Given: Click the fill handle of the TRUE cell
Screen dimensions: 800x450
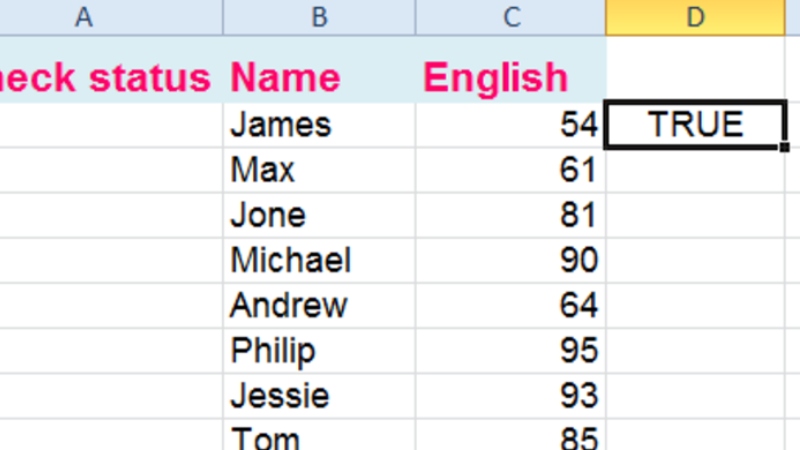Looking at the screenshot, I should tap(784, 147).
